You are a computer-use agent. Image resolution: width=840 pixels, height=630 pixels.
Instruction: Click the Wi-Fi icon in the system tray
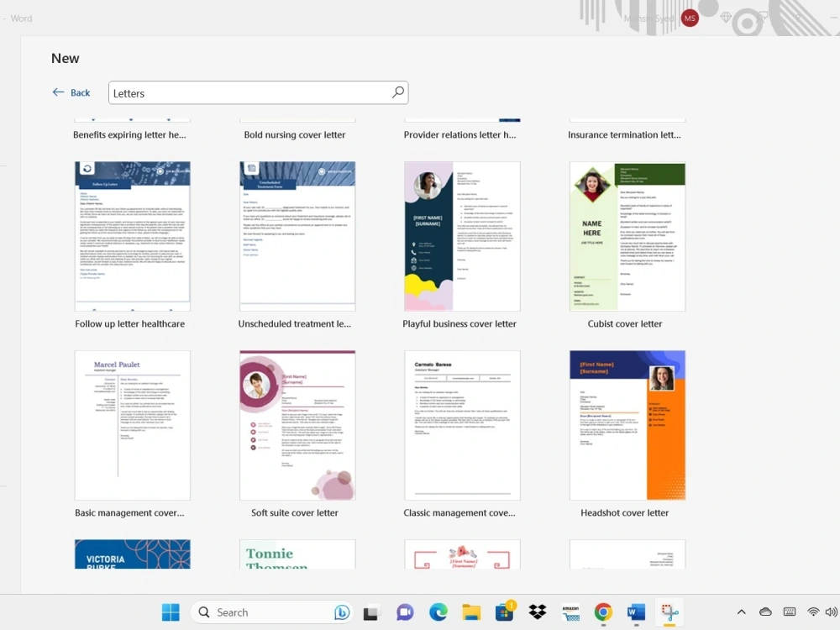[x=812, y=612]
